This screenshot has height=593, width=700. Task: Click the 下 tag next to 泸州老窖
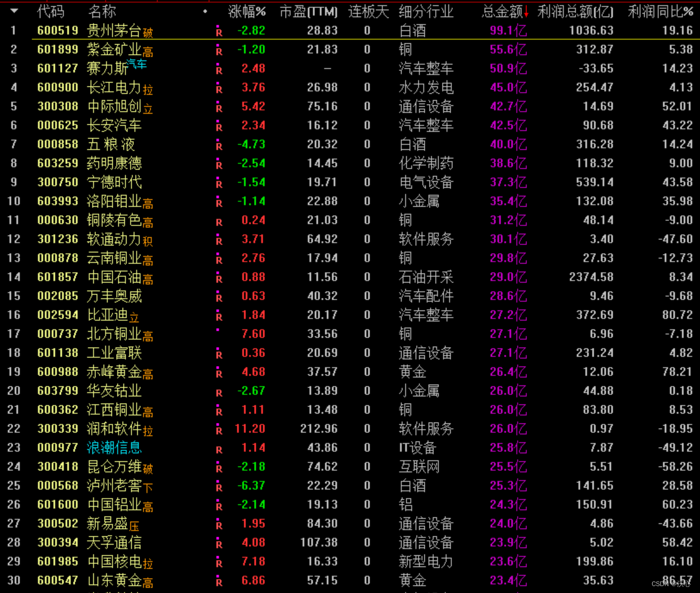tap(148, 488)
